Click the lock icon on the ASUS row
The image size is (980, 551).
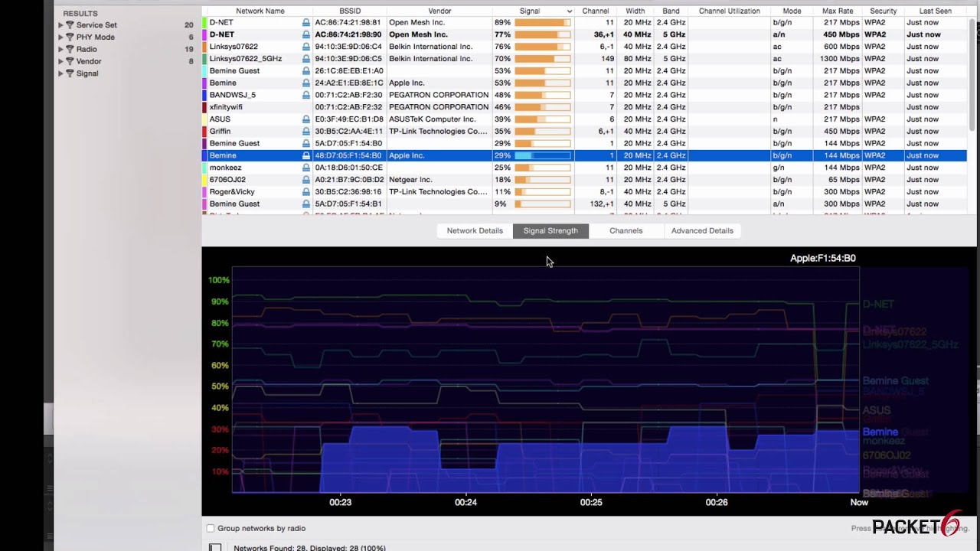[x=306, y=119]
